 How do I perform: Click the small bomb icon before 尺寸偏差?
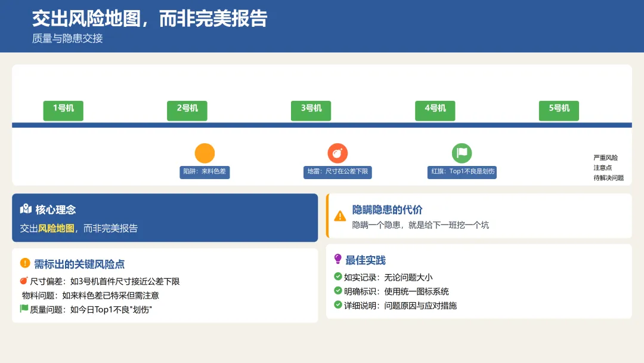pos(24,281)
